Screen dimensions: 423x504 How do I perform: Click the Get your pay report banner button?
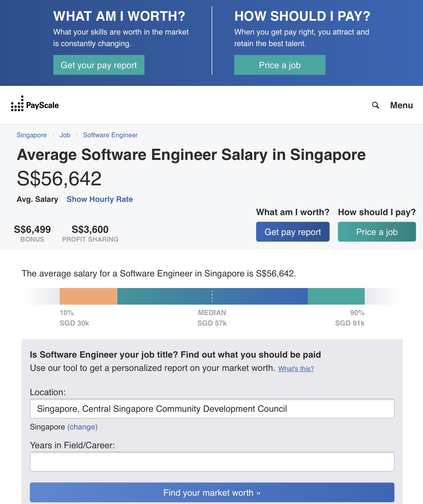coord(99,65)
